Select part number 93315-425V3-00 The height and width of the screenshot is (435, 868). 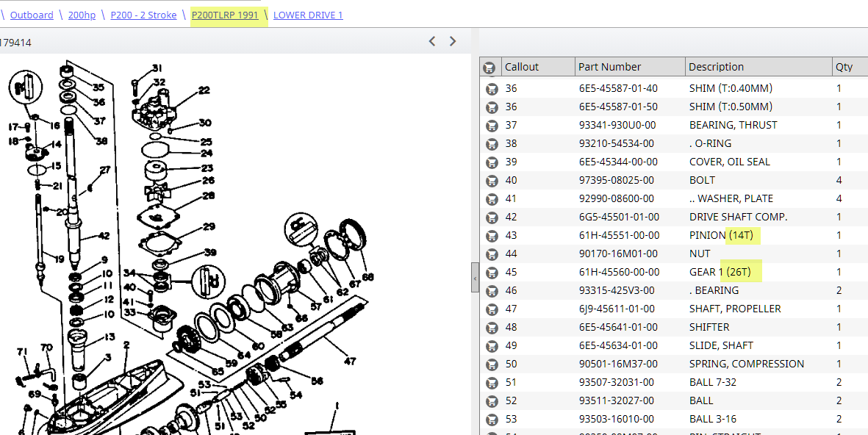tap(617, 290)
